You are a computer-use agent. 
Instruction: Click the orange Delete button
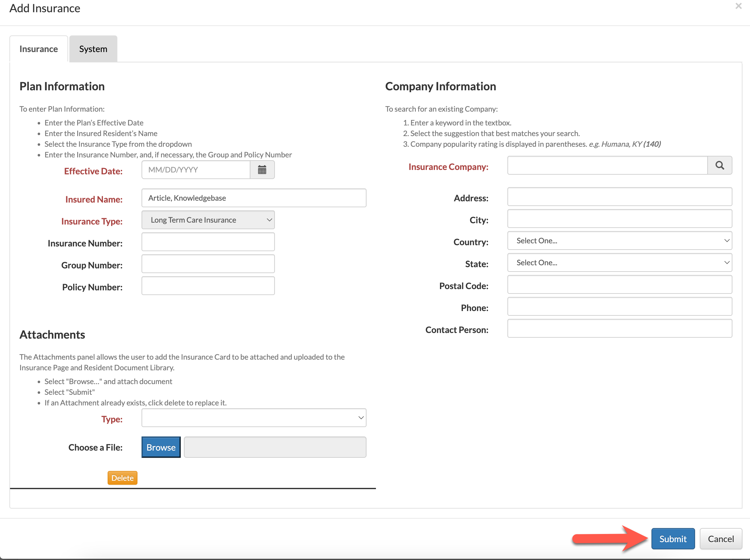(x=122, y=478)
